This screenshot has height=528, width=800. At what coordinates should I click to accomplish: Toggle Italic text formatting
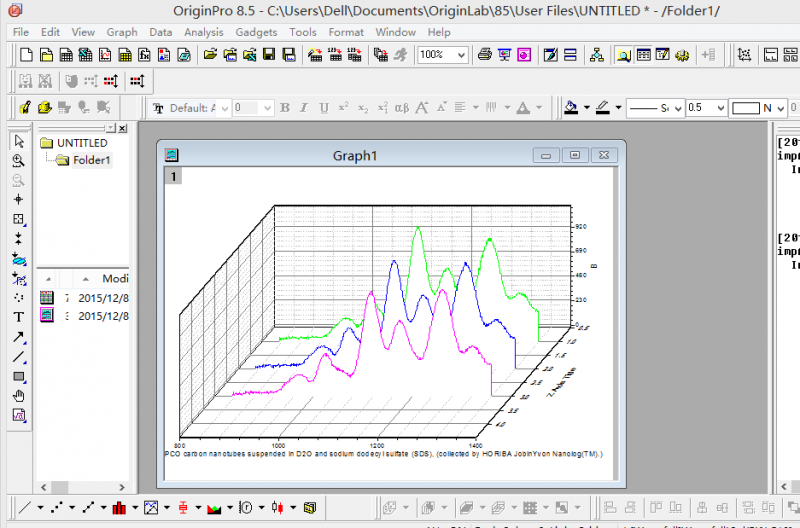pyautogui.click(x=304, y=108)
